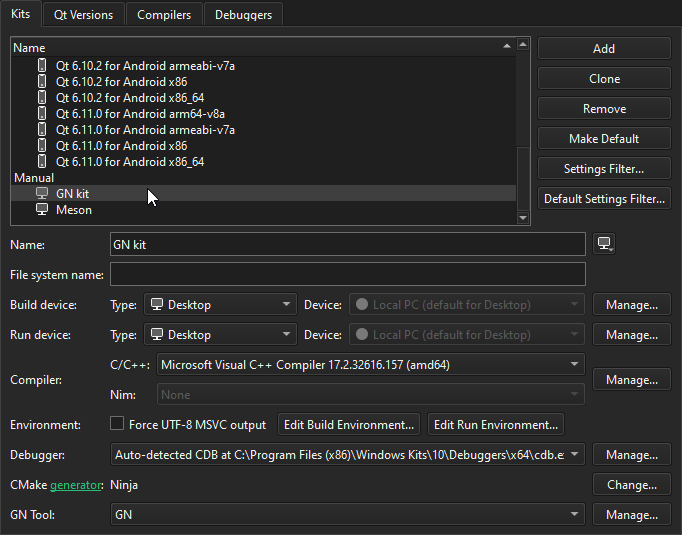Open the Run device Type dropdown
682x535 pixels.
pyautogui.click(x=221, y=334)
